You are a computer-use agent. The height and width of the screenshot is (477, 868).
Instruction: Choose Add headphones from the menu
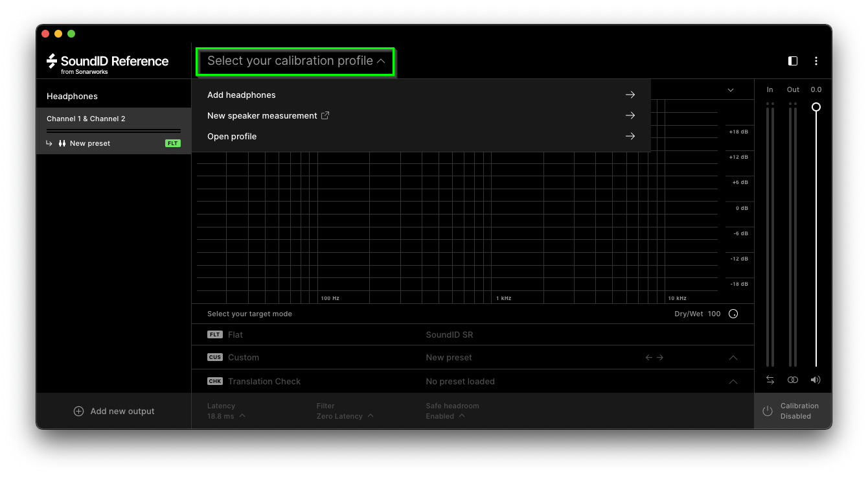tap(242, 95)
